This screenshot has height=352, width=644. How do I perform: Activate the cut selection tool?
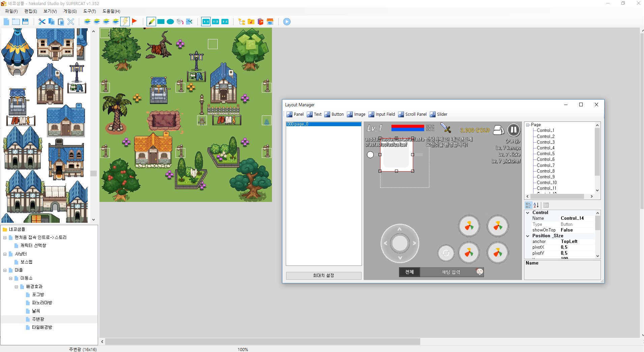[x=42, y=22]
